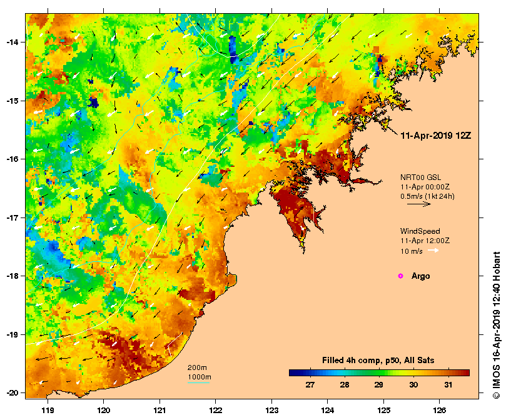Click the longitude label 120

104,411
